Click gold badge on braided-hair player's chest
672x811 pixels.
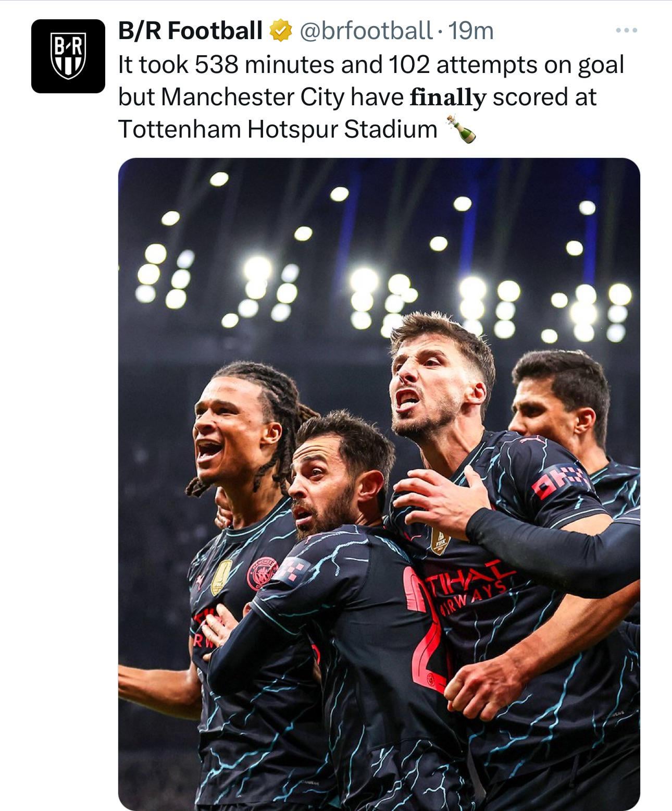pyautogui.click(x=221, y=577)
